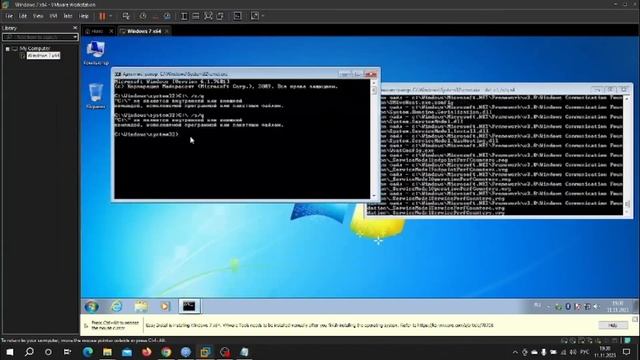Revert to snapshot toolbar icon
The width and height of the screenshot is (640, 360).
click(x=155, y=16)
